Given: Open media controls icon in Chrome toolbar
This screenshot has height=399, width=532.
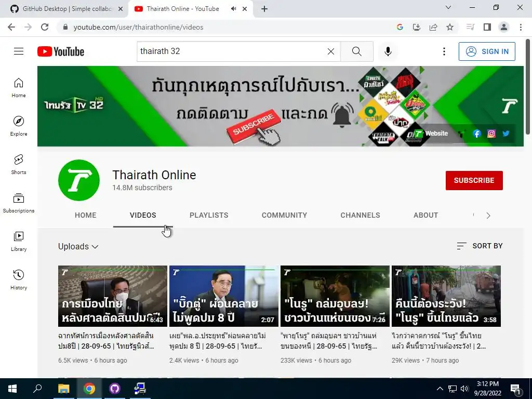Looking at the screenshot, I should pos(470,27).
